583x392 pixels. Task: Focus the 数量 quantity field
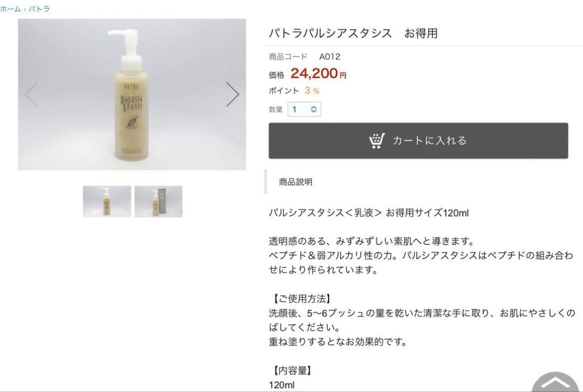click(304, 109)
